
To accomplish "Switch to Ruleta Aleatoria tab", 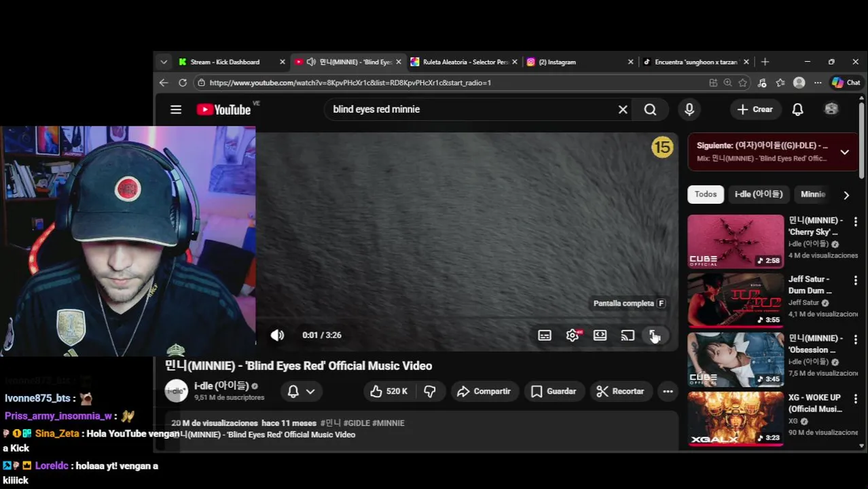I will [x=465, y=62].
